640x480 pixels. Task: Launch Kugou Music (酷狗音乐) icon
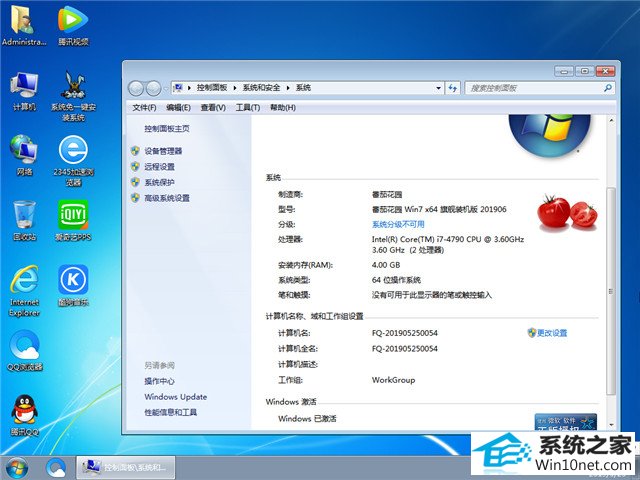point(73,286)
